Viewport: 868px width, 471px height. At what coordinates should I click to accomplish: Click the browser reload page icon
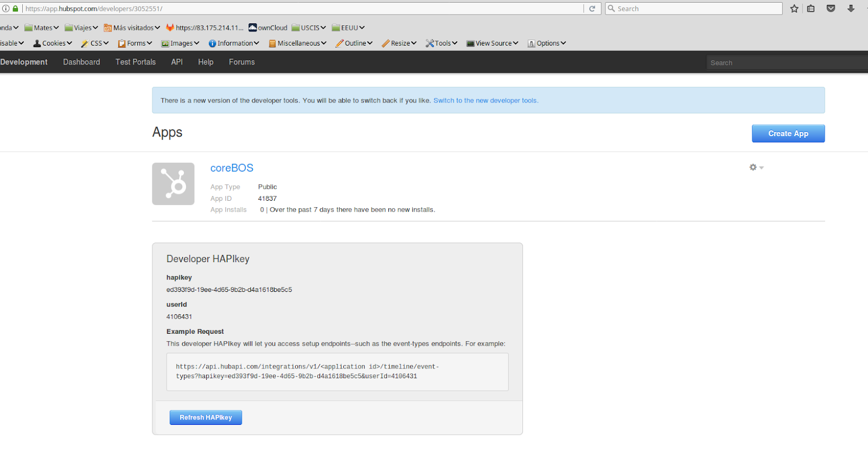(592, 9)
